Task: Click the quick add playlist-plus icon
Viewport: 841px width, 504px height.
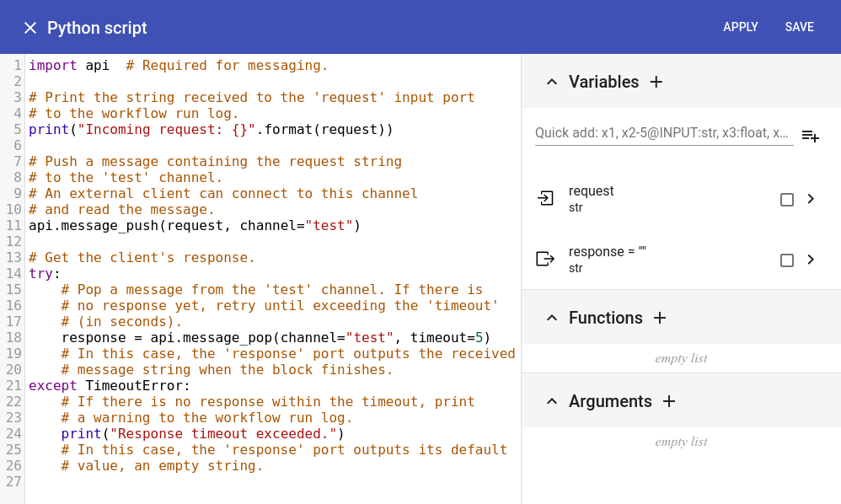Action: click(810, 136)
